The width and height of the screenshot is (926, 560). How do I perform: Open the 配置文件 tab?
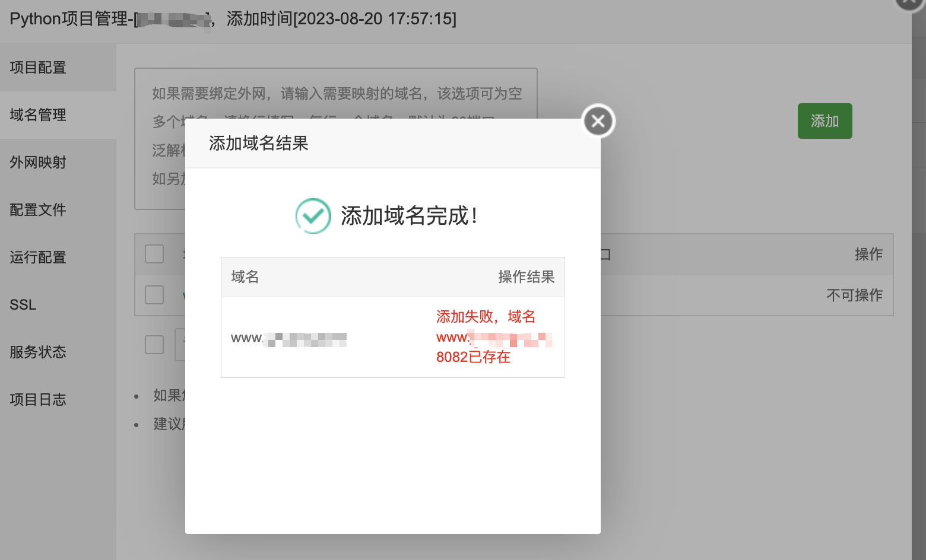[x=58, y=210]
